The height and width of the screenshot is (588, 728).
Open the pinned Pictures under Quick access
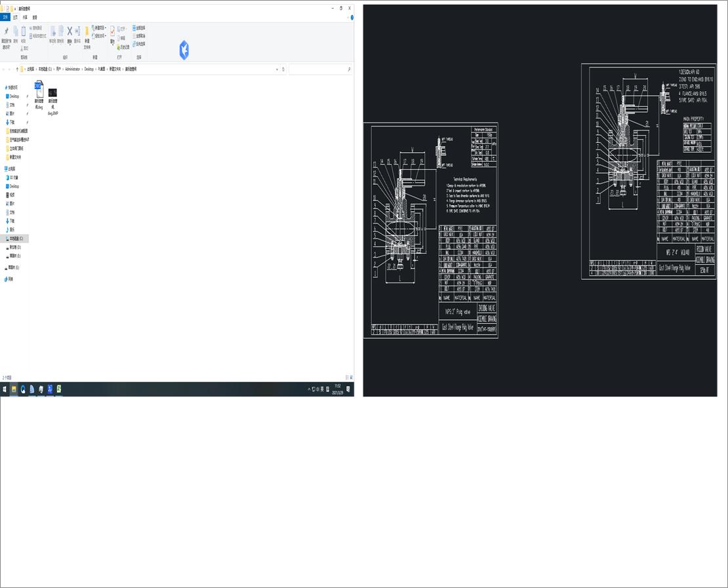[12, 113]
